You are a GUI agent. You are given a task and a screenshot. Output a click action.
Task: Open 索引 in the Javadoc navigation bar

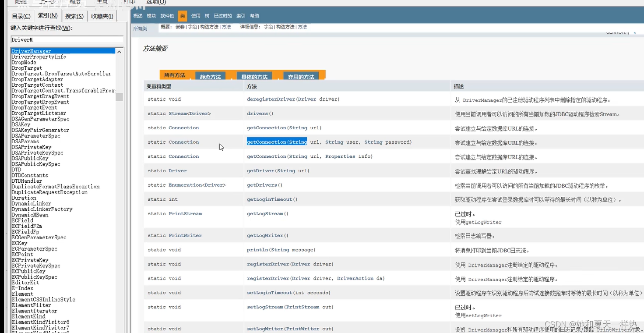(241, 16)
